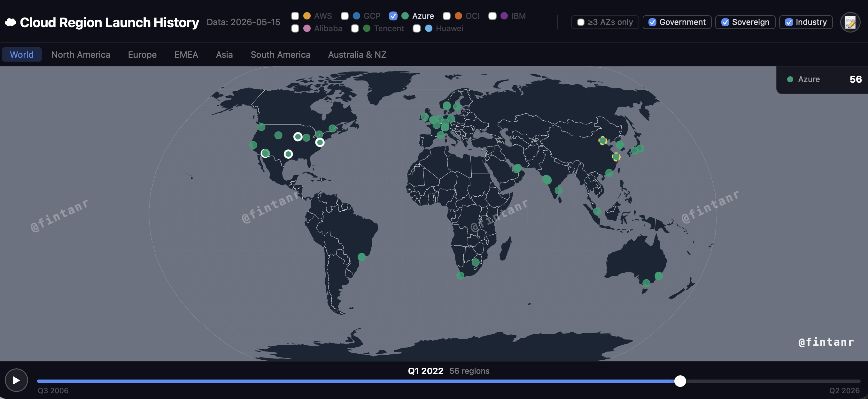Enable the Huawei provider checkbox
The width and height of the screenshot is (868, 399).
tap(417, 29)
